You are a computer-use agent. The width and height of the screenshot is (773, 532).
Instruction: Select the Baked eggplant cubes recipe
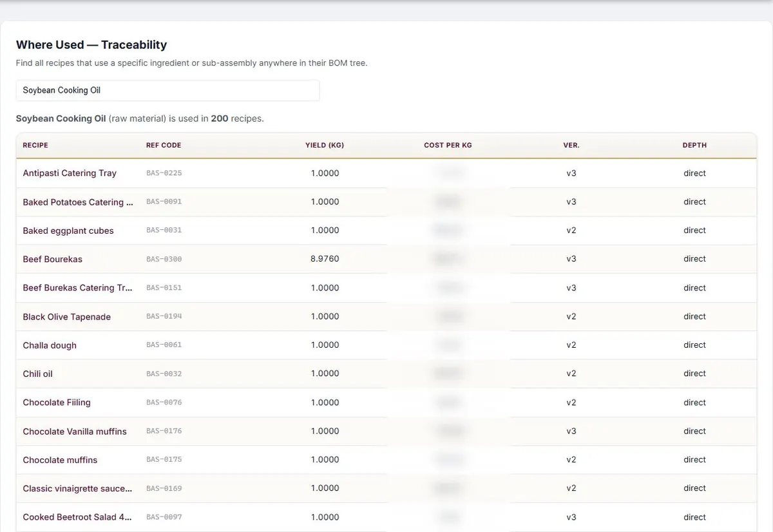[x=68, y=231]
